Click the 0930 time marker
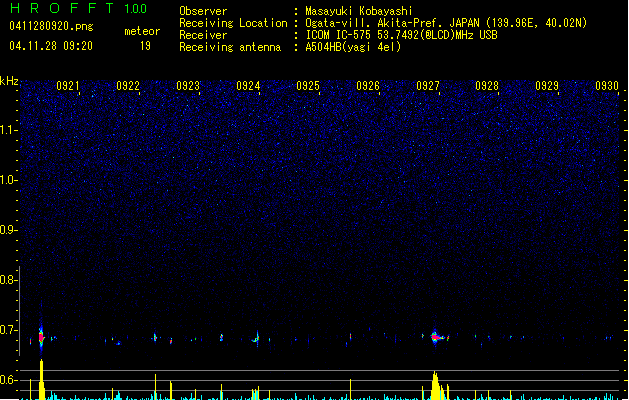This screenshot has width=629, height=400. [607, 86]
